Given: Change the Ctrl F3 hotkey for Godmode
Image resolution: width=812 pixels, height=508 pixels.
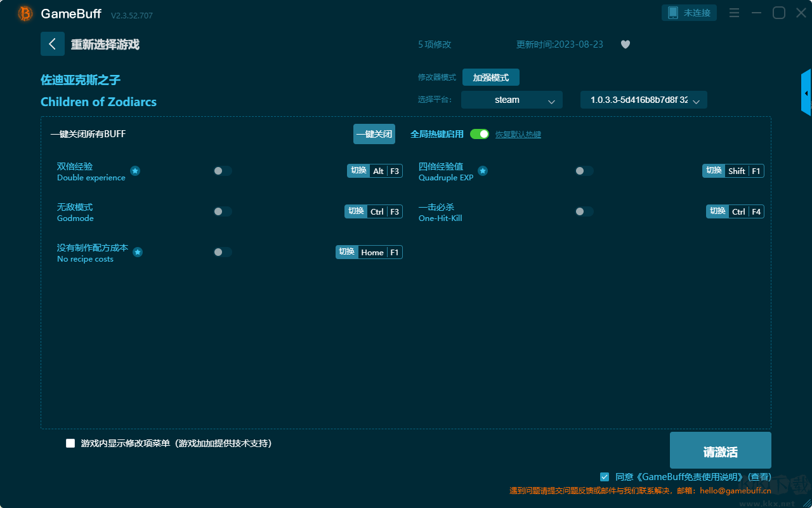Looking at the screenshot, I should point(374,211).
